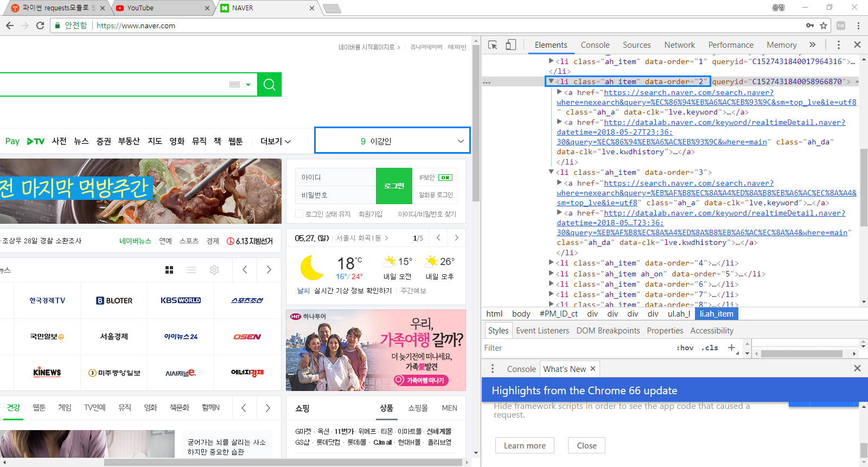Image resolution: width=868 pixels, height=467 pixels.
Task: Click the 아이디 ID input field
Action: 336,177
